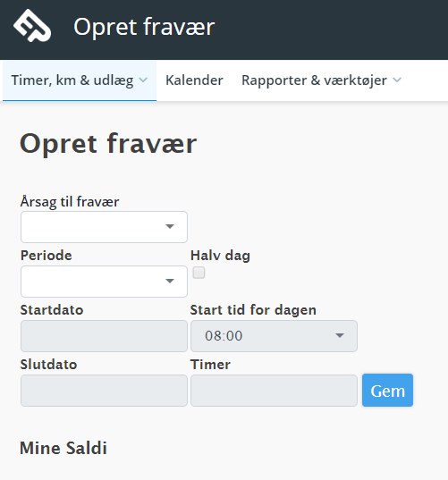Save absence with the Gem button
This screenshot has height=480, width=448.
point(387,391)
